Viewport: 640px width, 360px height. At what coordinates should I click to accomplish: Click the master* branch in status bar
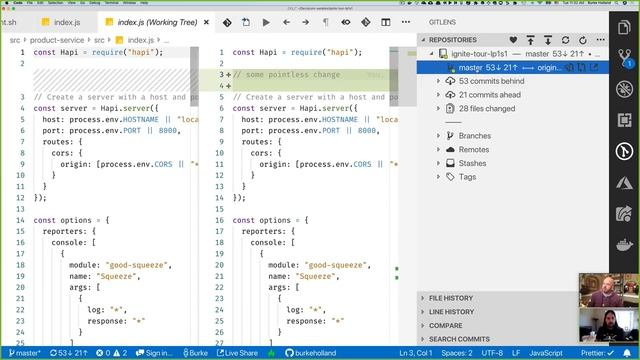click(24, 353)
